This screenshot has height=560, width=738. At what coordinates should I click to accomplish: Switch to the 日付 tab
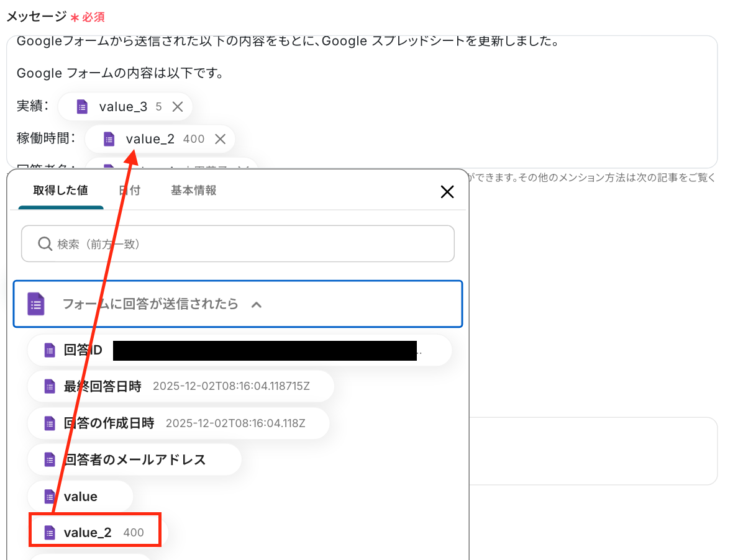point(129,191)
